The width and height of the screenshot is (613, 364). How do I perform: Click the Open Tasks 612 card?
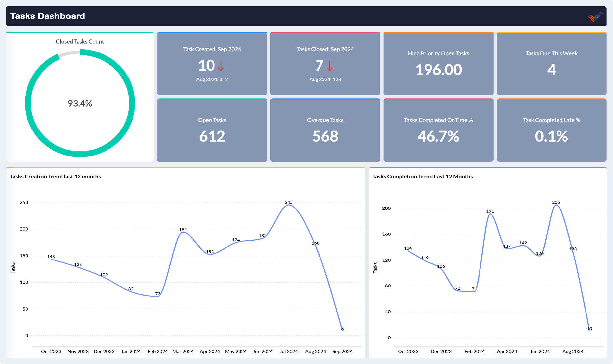coord(212,130)
